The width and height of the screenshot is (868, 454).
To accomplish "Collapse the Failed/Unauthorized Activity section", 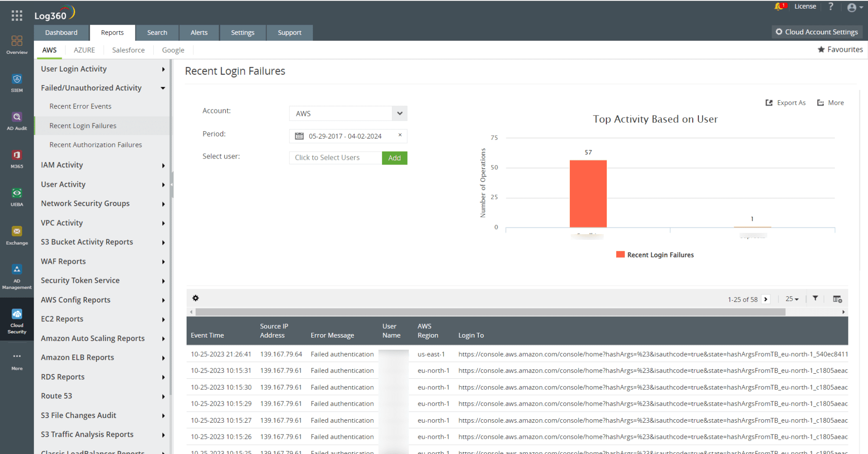I will [163, 88].
